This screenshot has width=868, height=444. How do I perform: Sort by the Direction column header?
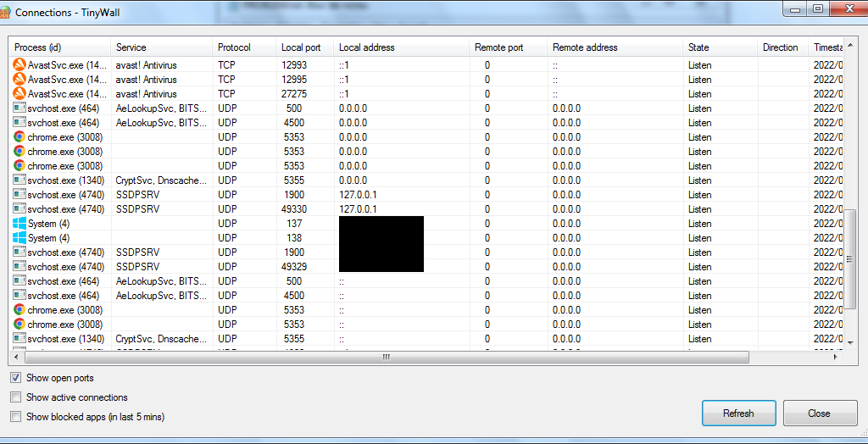pyautogui.click(x=782, y=47)
